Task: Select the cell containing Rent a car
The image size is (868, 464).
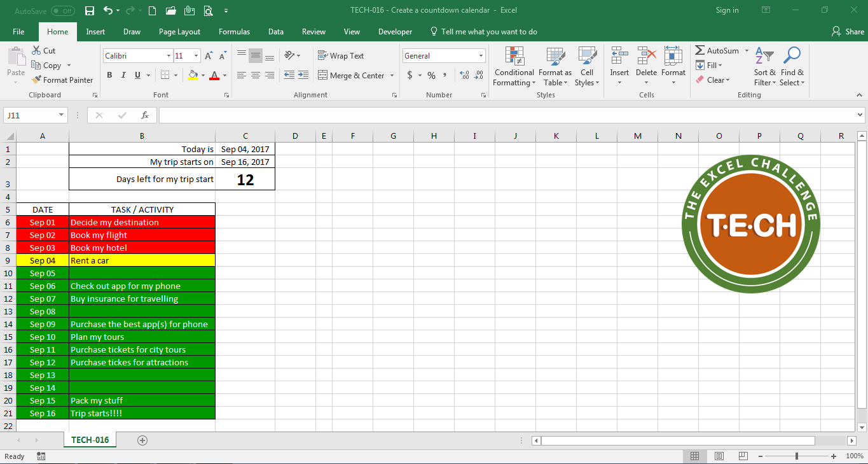Action: [142, 260]
